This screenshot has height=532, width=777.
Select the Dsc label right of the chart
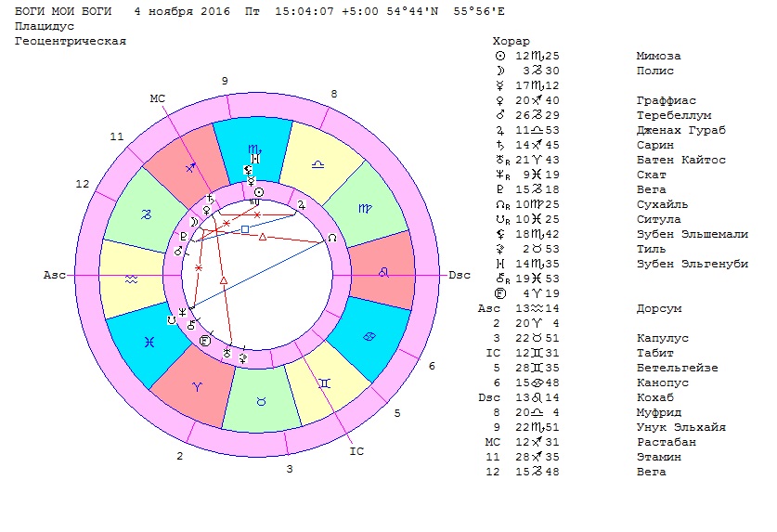[x=460, y=276]
